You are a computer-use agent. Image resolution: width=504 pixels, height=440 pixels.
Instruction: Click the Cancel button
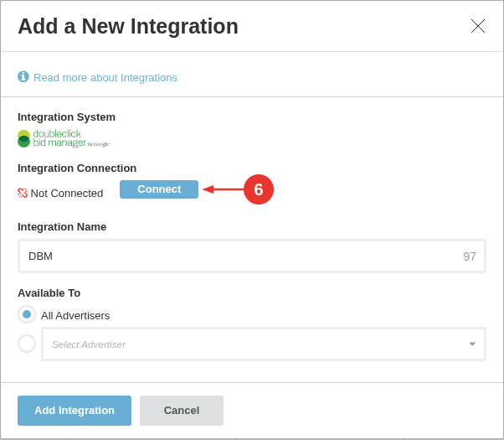pos(182,411)
